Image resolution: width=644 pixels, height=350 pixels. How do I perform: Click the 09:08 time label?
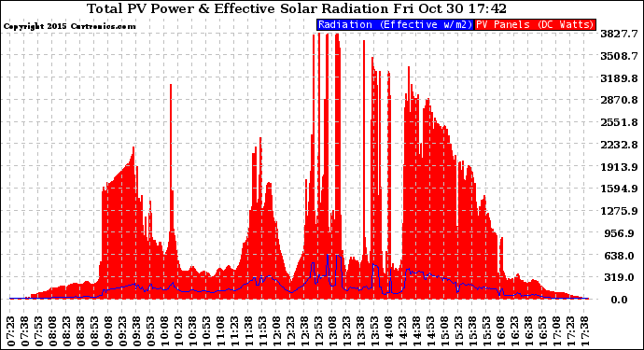coord(109,330)
